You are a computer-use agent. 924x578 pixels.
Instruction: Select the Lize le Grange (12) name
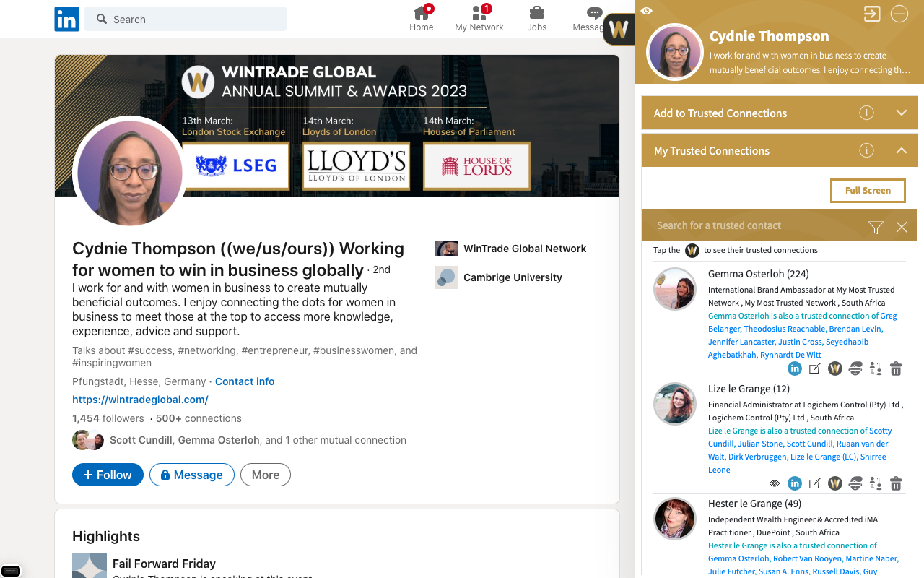749,389
